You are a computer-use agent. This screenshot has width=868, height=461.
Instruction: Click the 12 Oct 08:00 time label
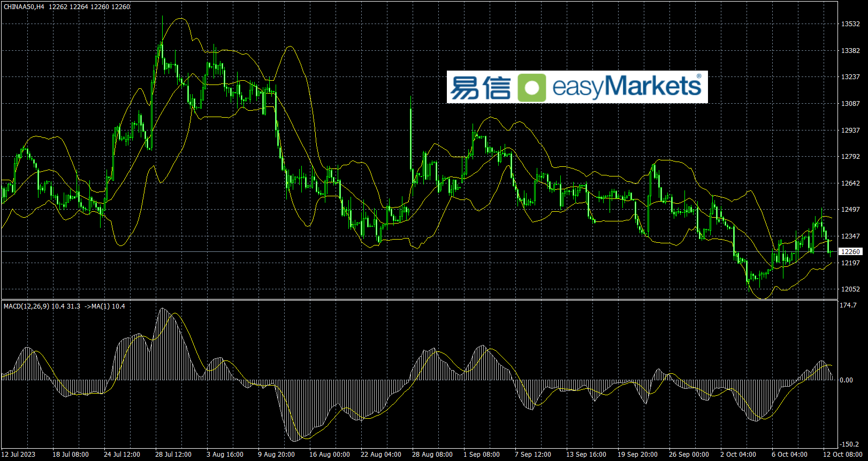(x=843, y=455)
